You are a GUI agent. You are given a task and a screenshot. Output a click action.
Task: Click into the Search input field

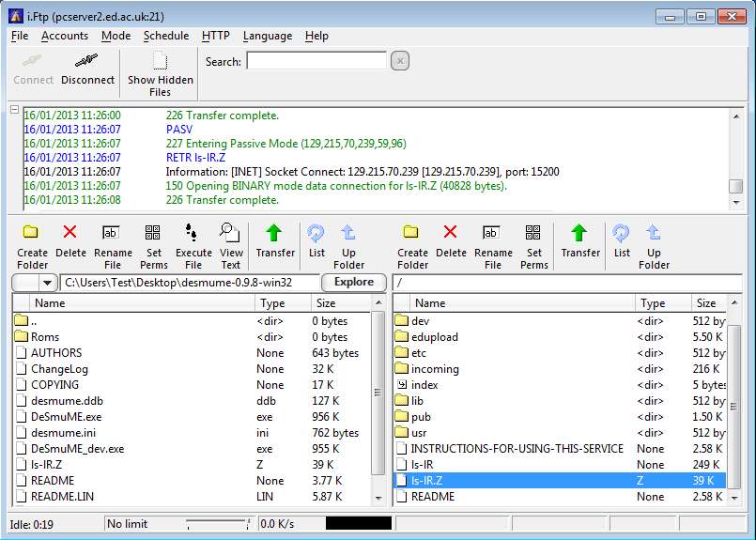(x=316, y=61)
